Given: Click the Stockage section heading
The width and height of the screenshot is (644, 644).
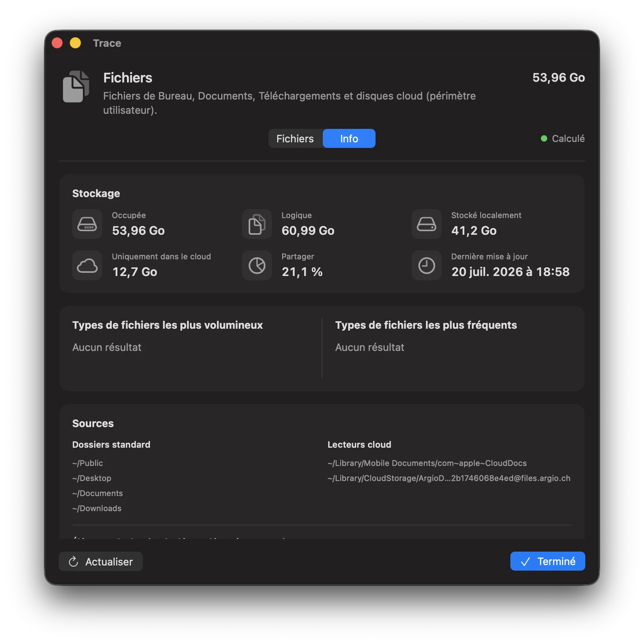Looking at the screenshot, I should point(96,194).
